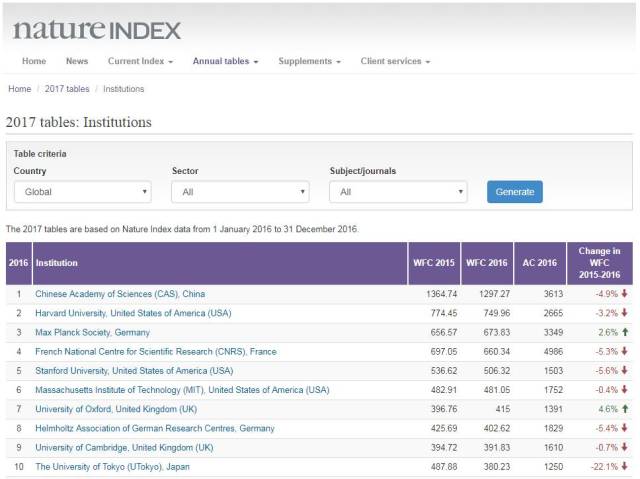The height and width of the screenshot is (479, 640).
Task: Click the red down arrow for University of Tokyo
Action: (624, 466)
